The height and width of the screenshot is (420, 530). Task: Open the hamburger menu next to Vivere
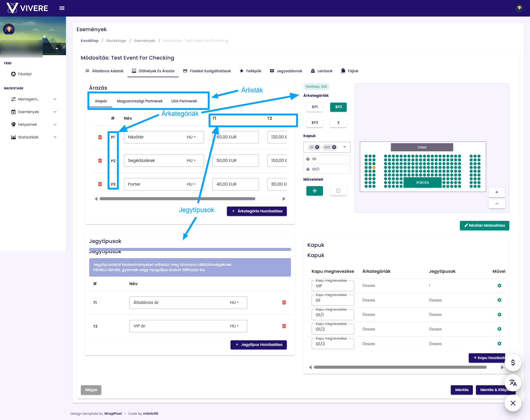coord(62,8)
